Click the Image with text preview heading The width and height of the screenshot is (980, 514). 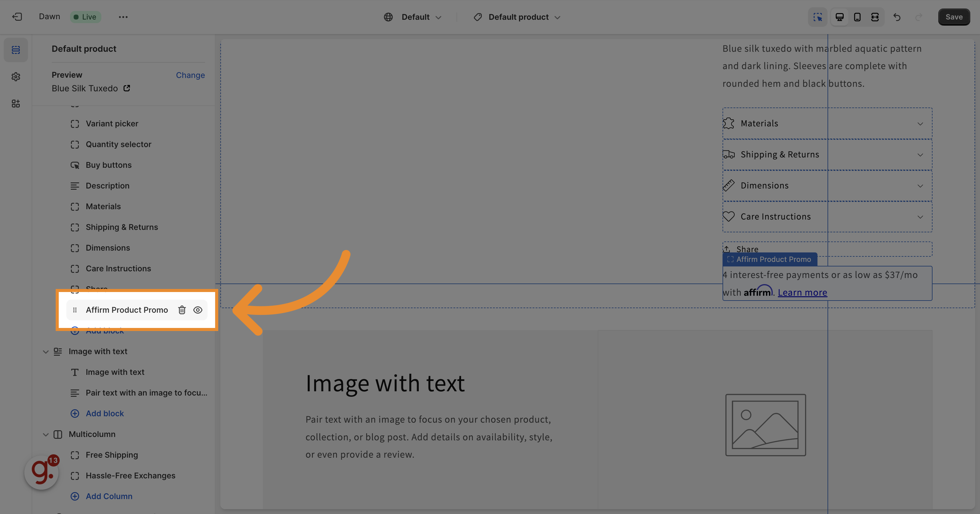pyautogui.click(x=385, y=383)
